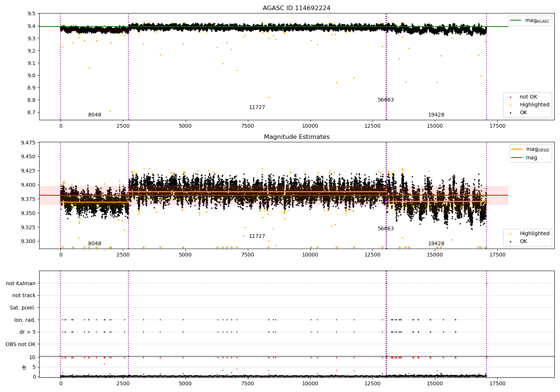Click y-axis tick 9.425 in Magnitude Estimates
This screenshot has width=560, height=392.
(x=28, y=171)
